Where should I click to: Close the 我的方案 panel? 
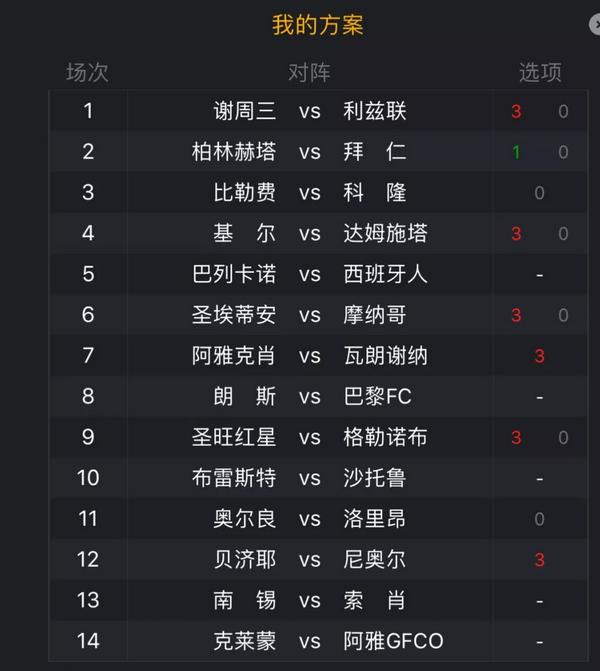[595, 24]
